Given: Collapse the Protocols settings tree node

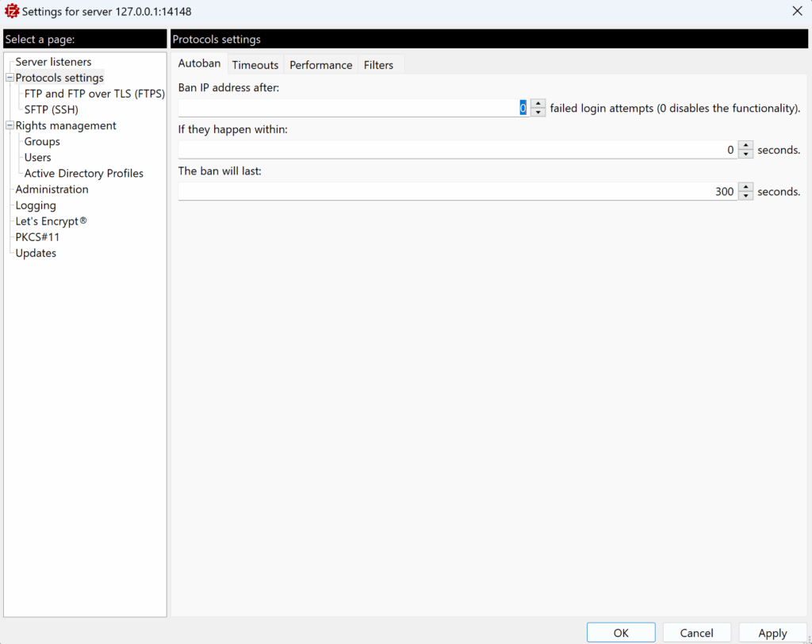Looking at the screenshot, I should (x=10, y=78).
